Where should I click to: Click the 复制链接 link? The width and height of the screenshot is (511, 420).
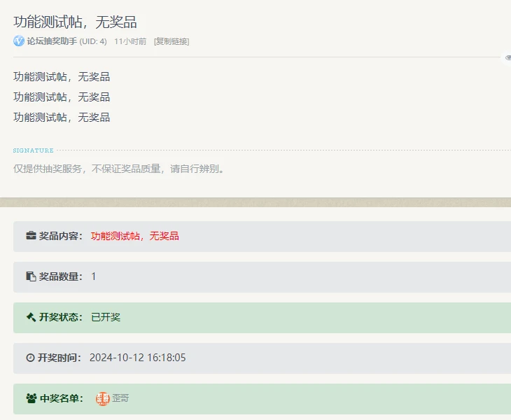pyautogui.click(x=171, y=41)
